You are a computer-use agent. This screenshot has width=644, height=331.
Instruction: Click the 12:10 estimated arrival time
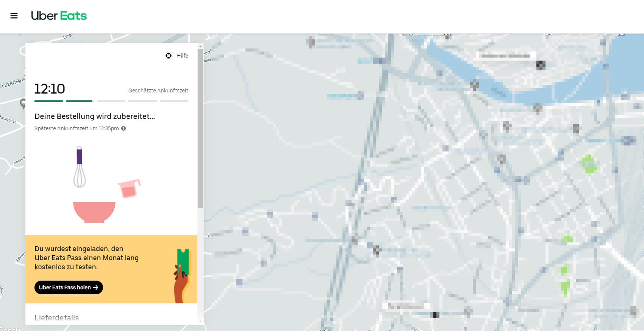pyautogui.click(x=50, y=89)
